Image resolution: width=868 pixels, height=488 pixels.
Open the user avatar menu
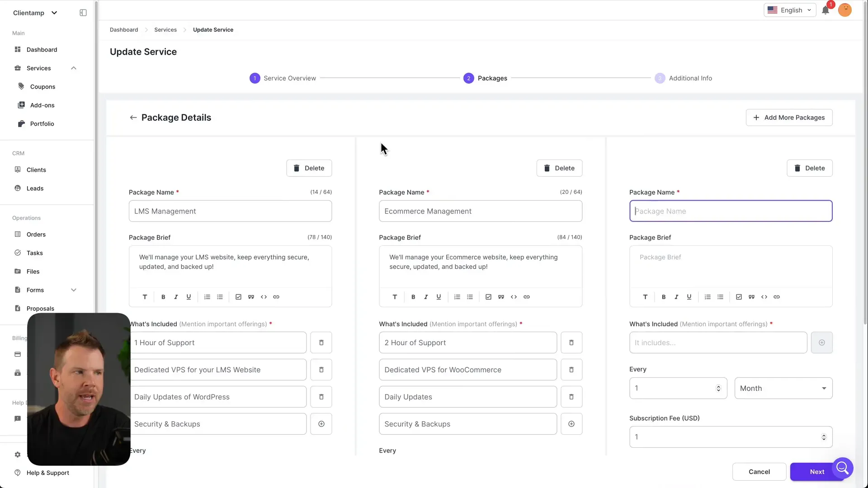[x=844, y=10]
